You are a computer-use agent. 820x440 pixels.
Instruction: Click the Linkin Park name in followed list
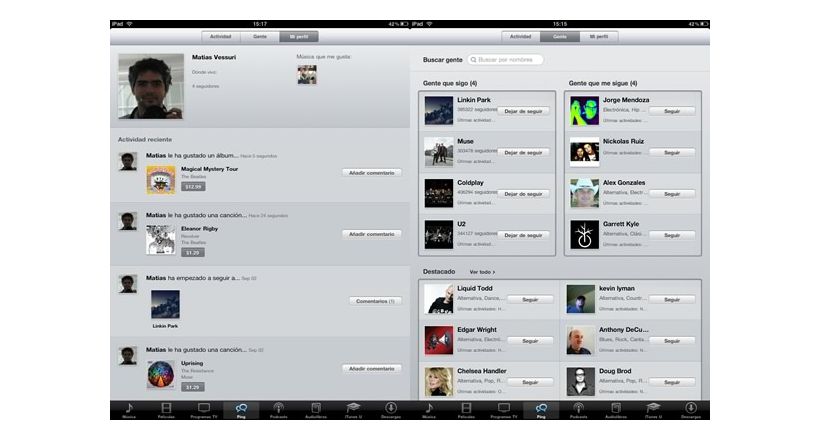coord(474,100)
